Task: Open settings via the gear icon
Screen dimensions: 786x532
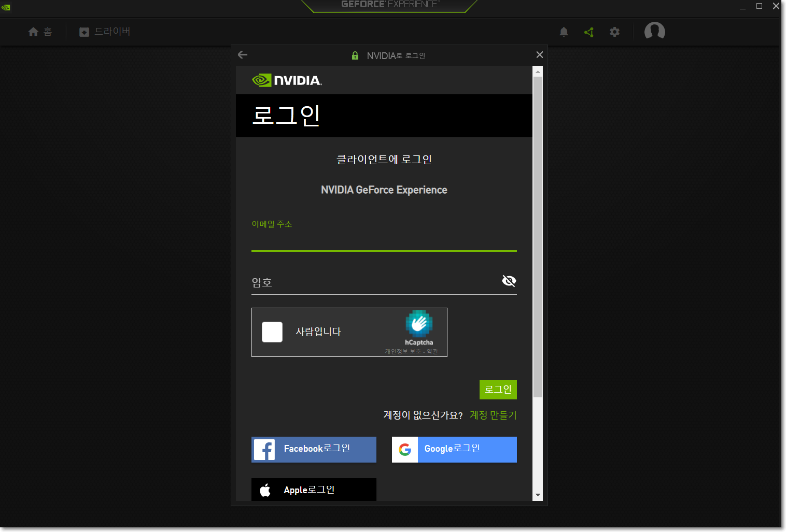Action: pos(614,32)
